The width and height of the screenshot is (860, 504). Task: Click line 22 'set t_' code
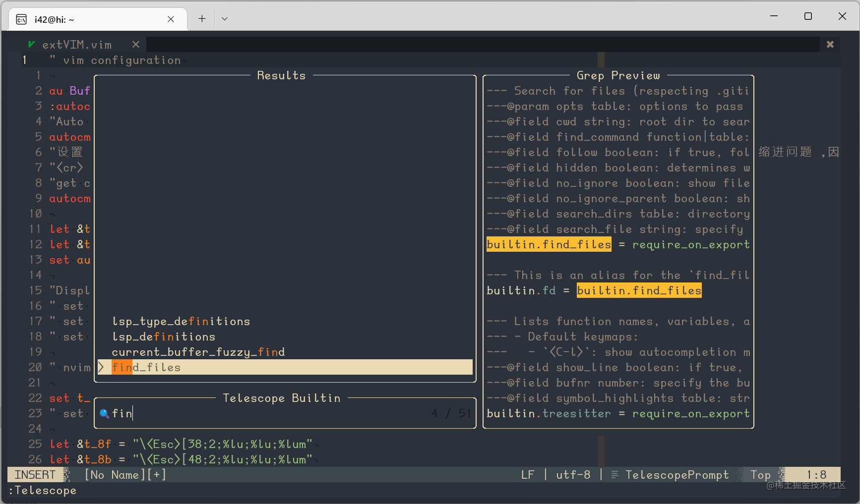[69, 398]
